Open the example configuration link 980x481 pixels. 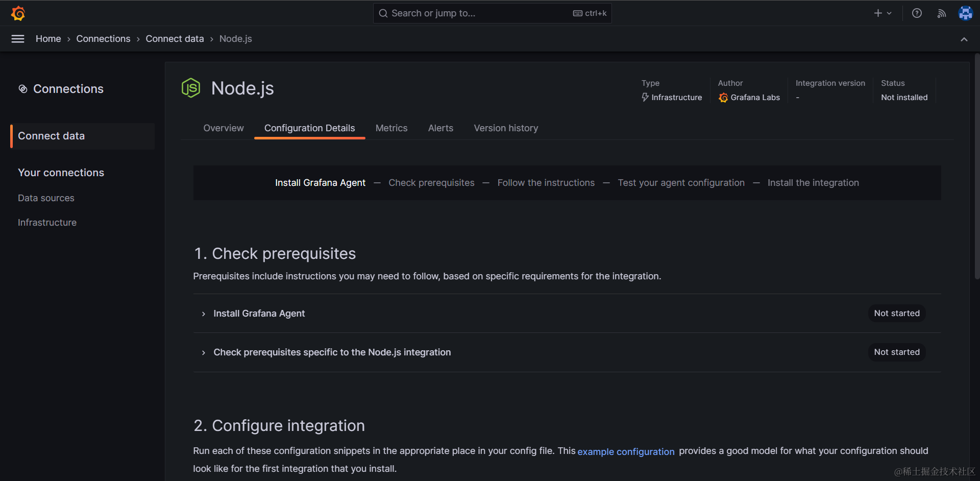[x=626, y=451]
